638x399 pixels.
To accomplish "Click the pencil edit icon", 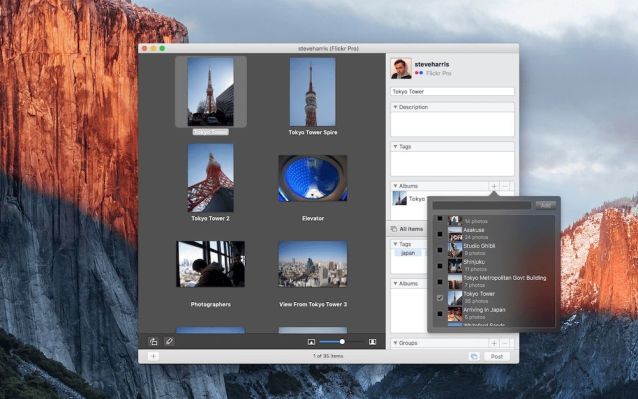I will click(x=169, y=341).
